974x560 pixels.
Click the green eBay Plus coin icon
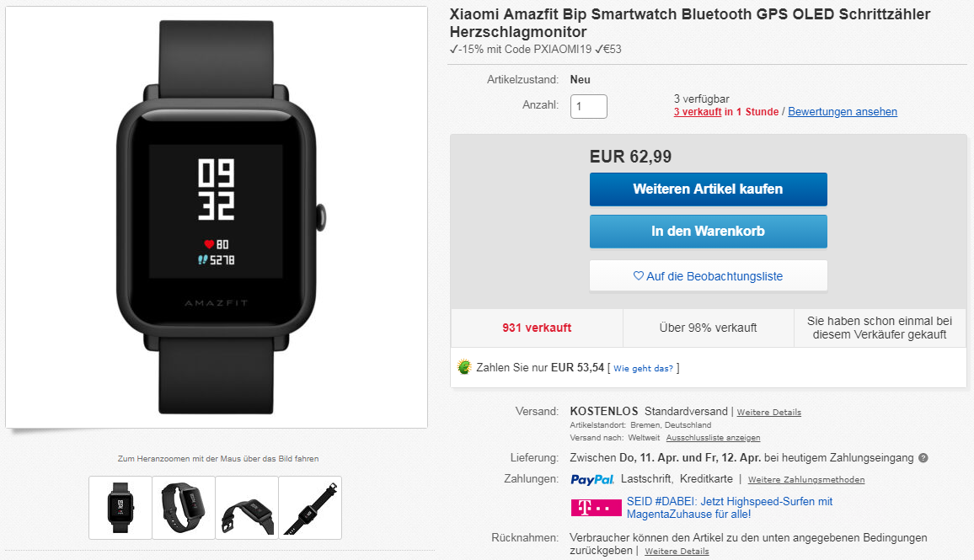click(x=464, y=367)
